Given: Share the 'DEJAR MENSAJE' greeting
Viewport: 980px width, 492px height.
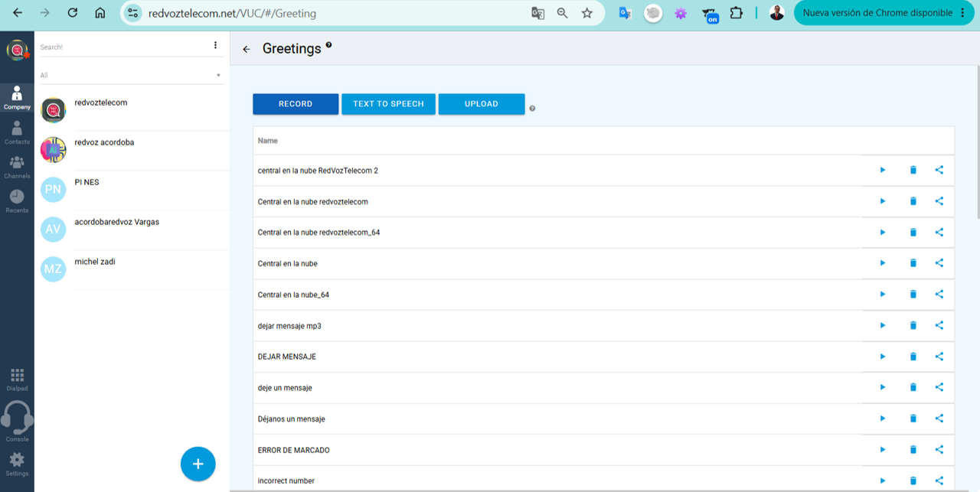Looking at the screenshot, I should coord(939,357).
